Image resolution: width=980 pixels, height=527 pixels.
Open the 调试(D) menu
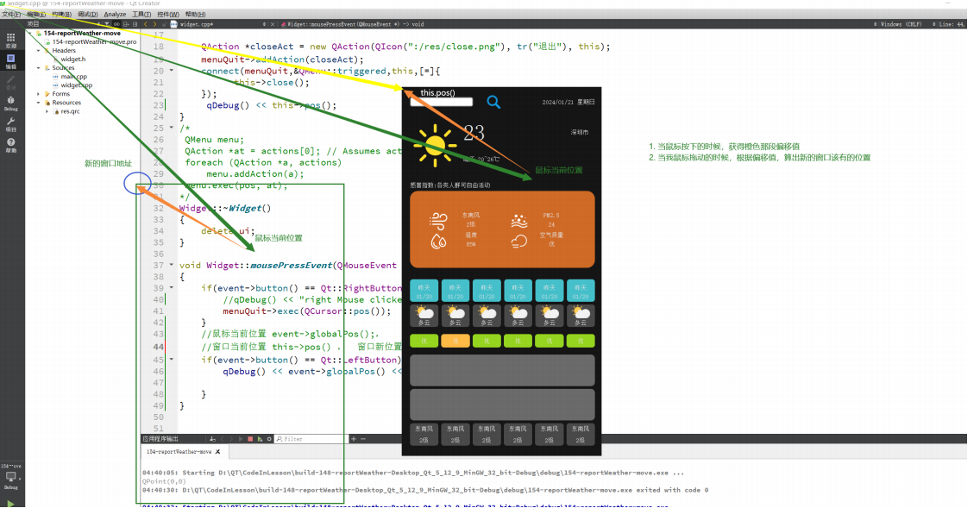(x=87, y=14)
